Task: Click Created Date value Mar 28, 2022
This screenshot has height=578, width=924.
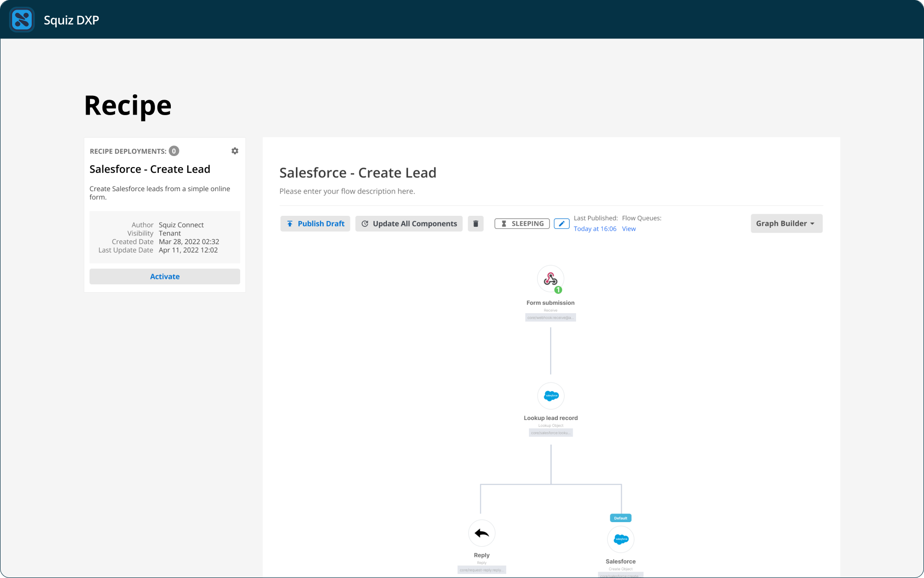Action: click(x=189, y=242)
